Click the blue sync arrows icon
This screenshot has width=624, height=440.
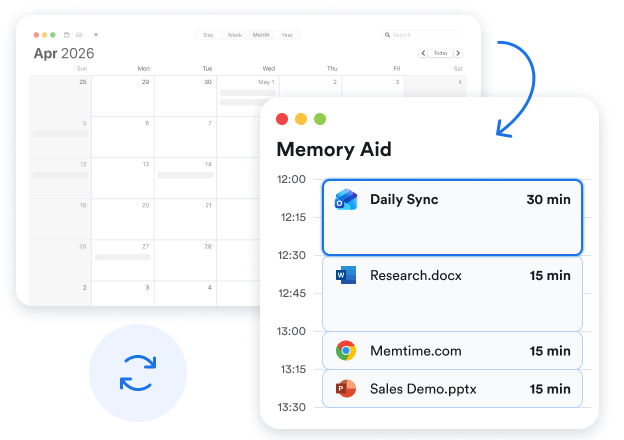[138, 373]
